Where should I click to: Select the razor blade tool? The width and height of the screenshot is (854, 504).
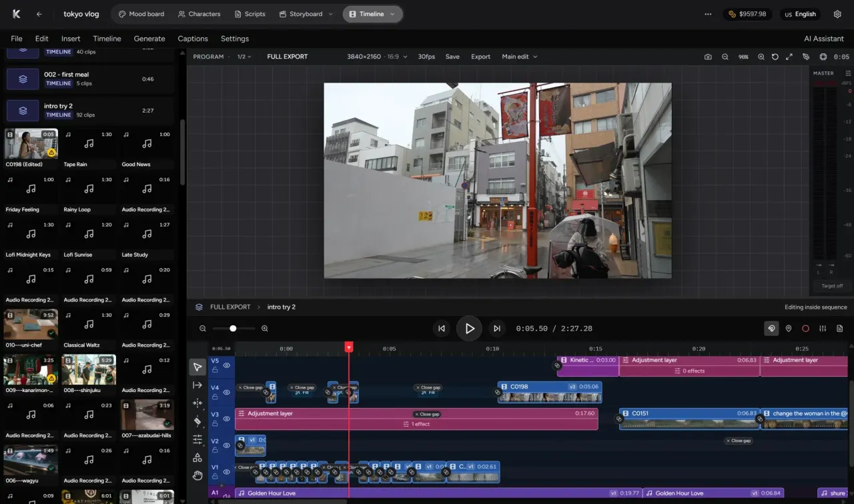tap(197, 421)
